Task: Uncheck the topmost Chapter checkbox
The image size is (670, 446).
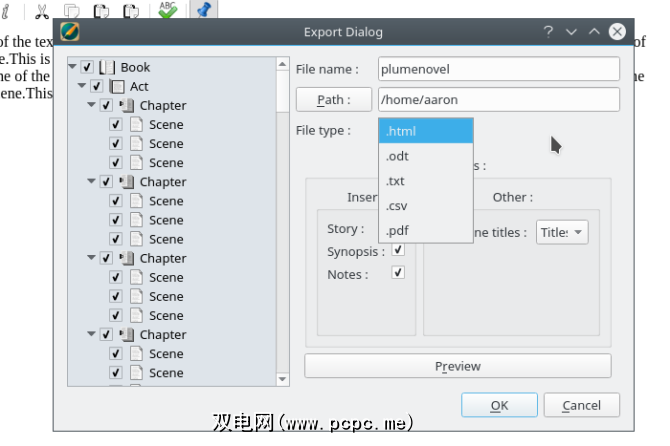Action: [106, 106]
